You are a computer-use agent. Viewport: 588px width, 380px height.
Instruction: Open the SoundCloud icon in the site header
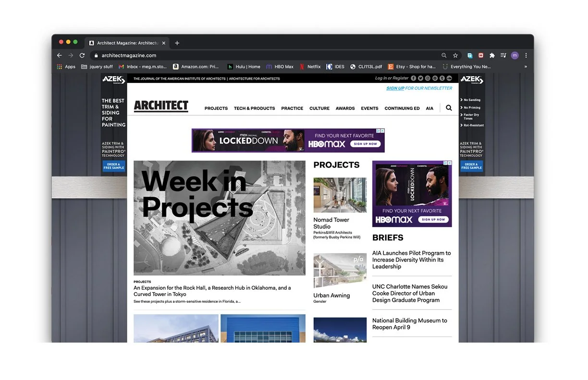450,78
